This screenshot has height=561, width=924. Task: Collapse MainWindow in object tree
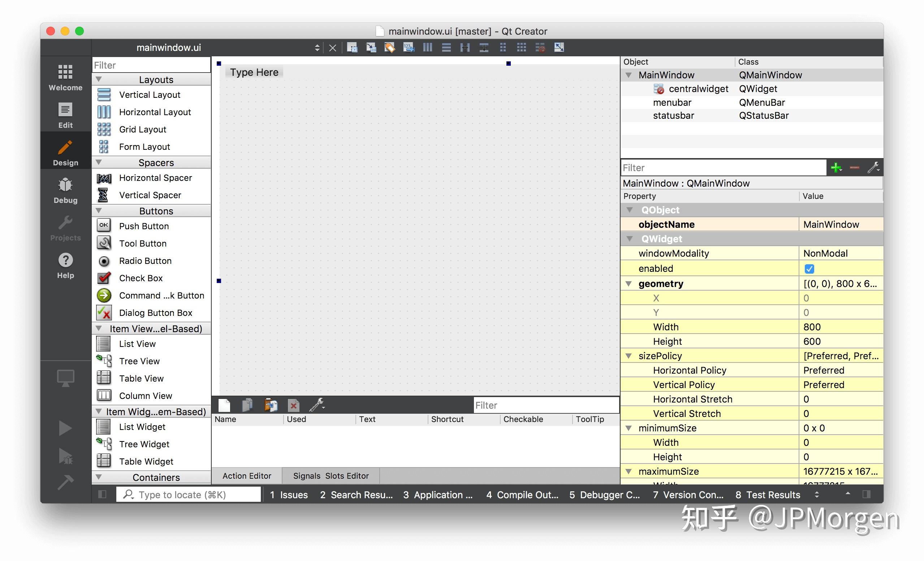(629, 75)
